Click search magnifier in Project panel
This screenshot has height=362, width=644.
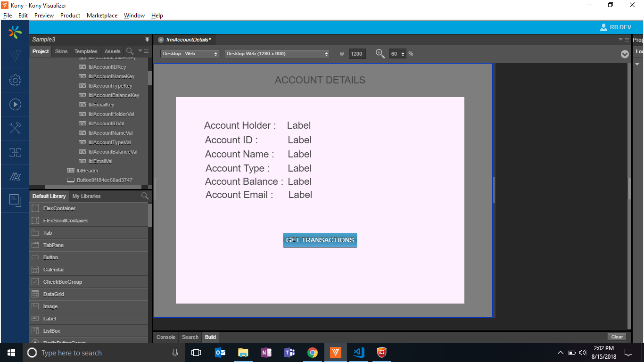pos(130,51)
